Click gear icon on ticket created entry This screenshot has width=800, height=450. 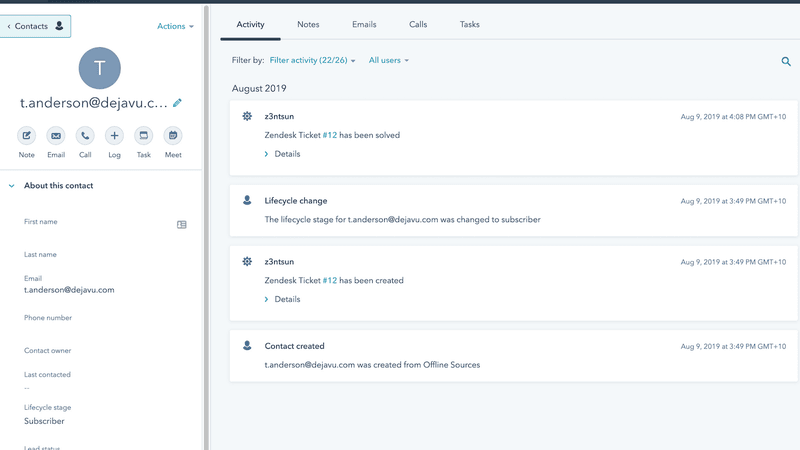tap(247, 262)
